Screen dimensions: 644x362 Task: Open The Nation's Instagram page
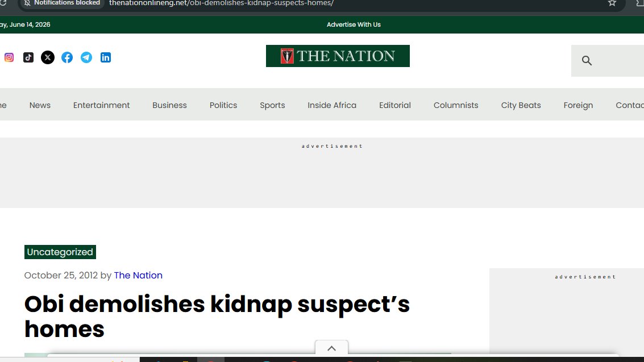pos(9,57)
